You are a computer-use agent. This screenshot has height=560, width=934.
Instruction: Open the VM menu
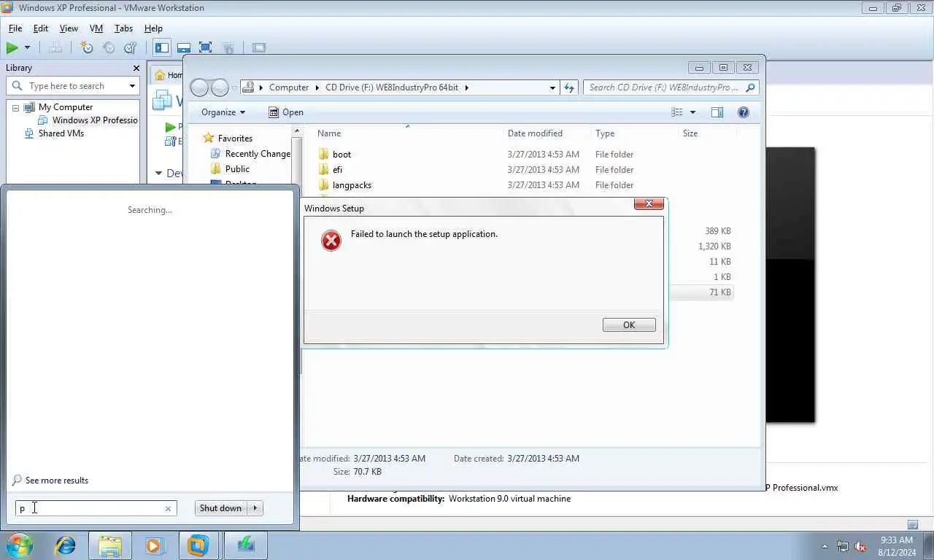click(96, 28)
